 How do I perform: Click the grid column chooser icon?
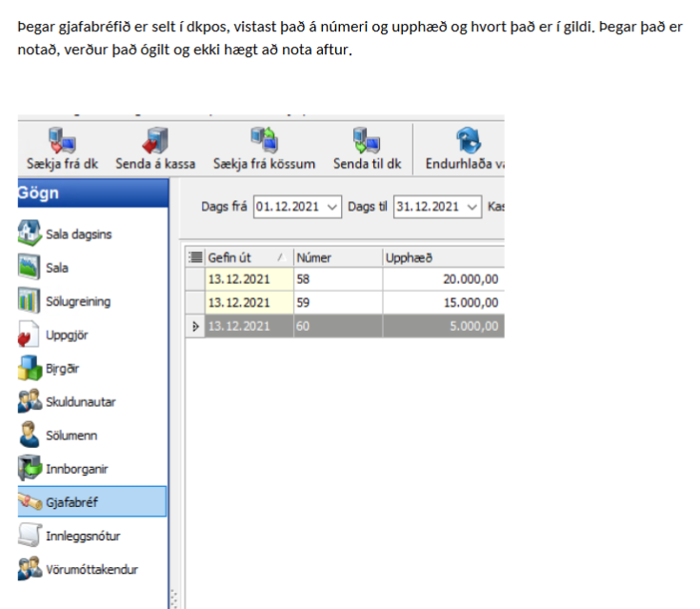195,257
